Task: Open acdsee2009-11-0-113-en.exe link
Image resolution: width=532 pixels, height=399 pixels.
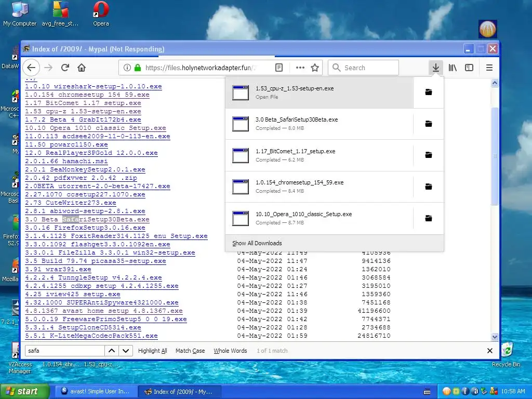Action: tap(97, 137)
